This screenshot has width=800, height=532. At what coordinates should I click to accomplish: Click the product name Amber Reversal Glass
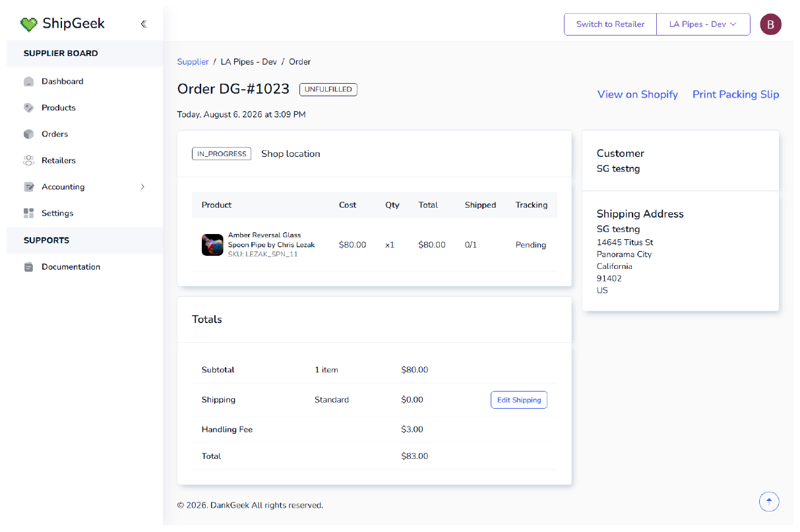tap(271, 240)
